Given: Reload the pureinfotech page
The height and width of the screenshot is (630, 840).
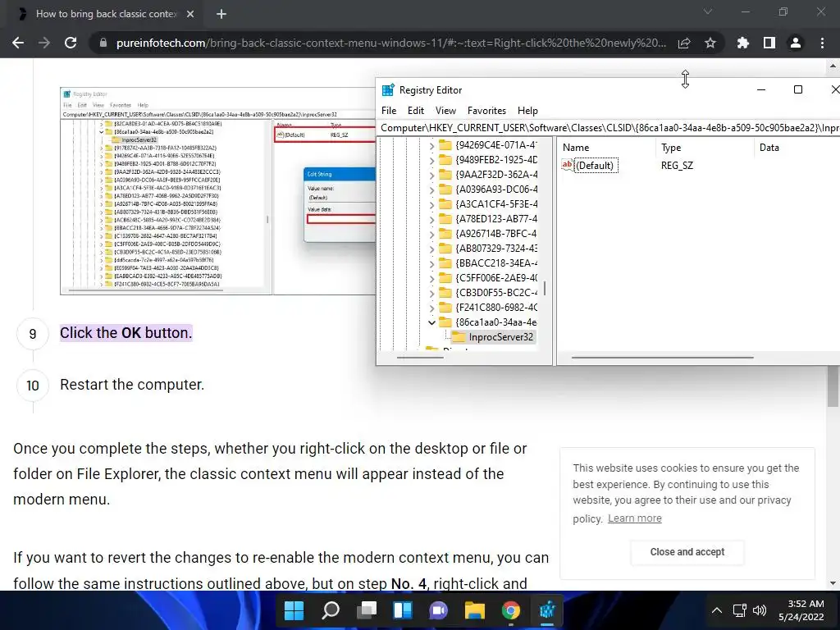Looking at the screenshot, I should 71,43.
